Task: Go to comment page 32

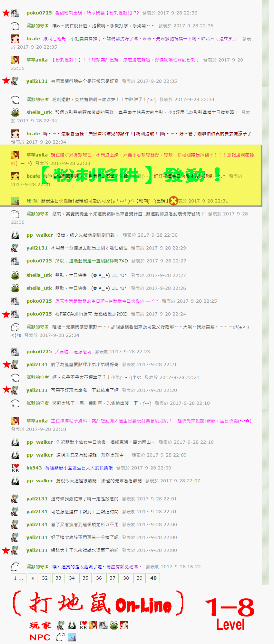Action: click(45, 578)
